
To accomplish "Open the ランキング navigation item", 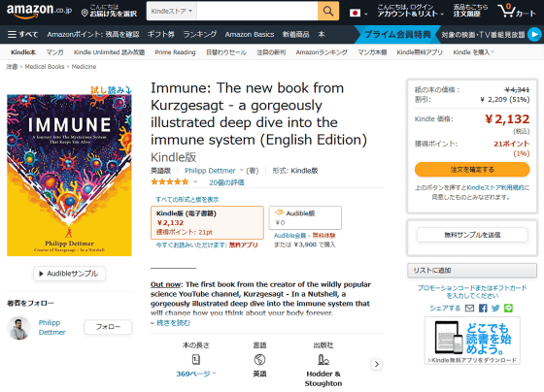I will click(199, 34).
